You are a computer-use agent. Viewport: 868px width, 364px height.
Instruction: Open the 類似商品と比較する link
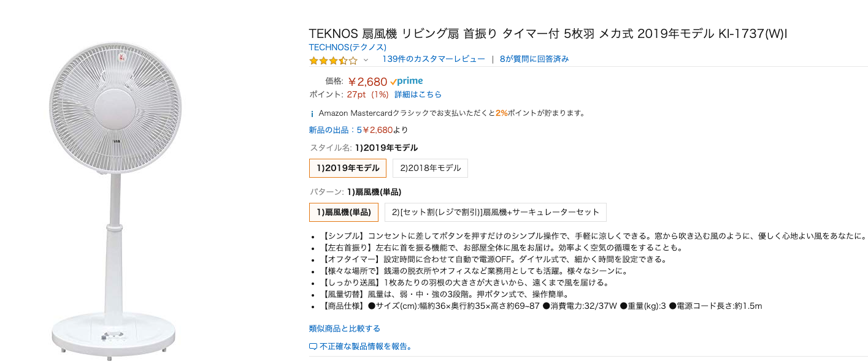click(x=344, y=328)
